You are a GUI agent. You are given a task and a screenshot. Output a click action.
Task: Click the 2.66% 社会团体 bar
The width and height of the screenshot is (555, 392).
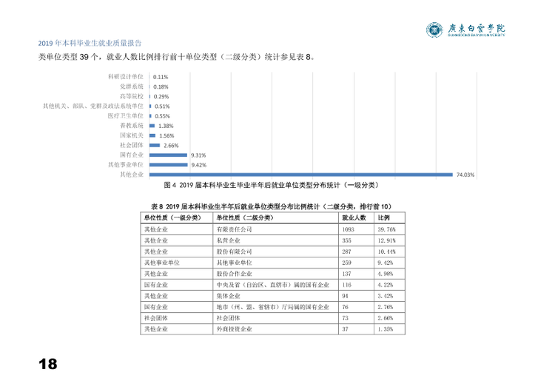[155, 146]
